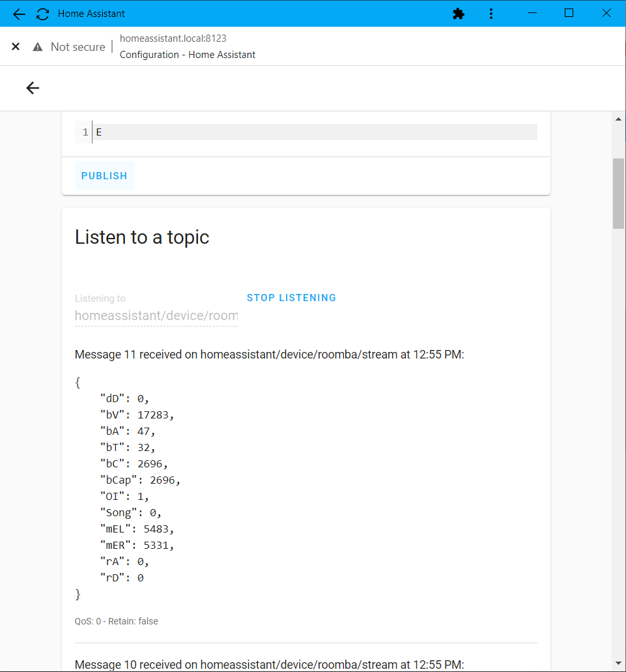Reload the Home Assistant page
The width and height of the screenshot is (626, 672).
tap(43, 14)
